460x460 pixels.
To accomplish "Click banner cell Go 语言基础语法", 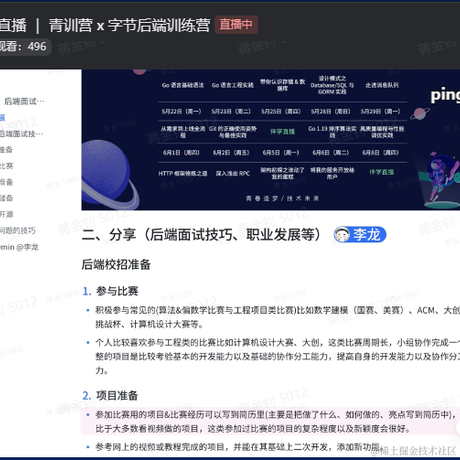I will point(183,85).
